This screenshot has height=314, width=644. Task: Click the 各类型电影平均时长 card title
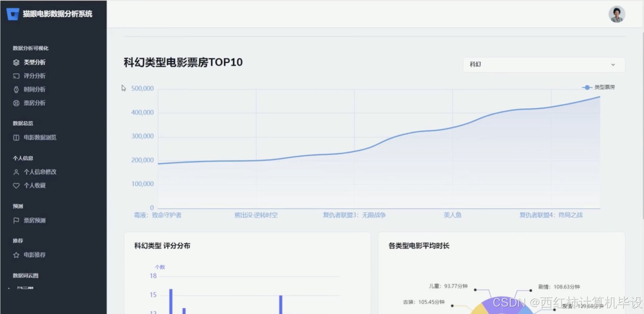click(x=419, y=246)
